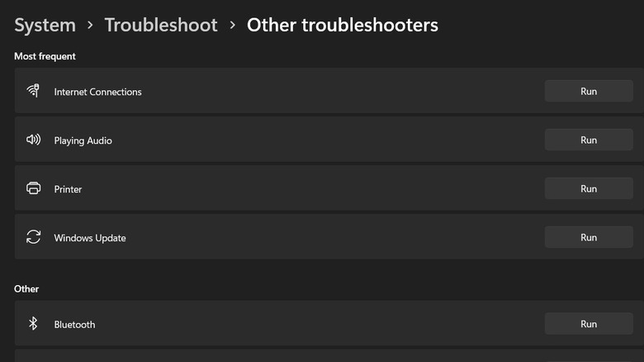
Task: Go back to System in the breadcrumb
Action: tap(45, 26)
